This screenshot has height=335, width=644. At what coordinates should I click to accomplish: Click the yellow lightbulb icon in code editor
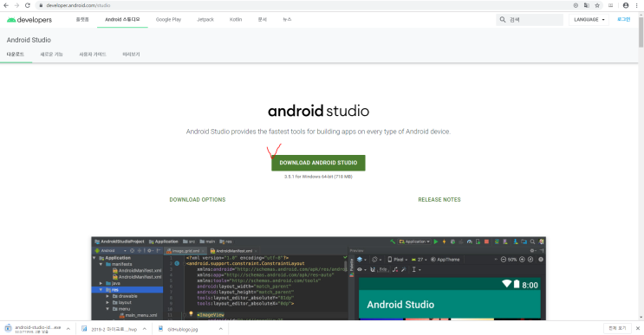191,313
